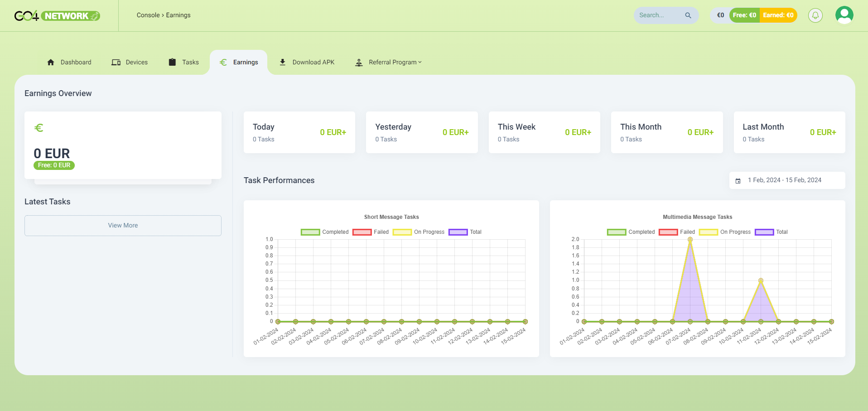Click the This Week earnings card

pos(545,132)
